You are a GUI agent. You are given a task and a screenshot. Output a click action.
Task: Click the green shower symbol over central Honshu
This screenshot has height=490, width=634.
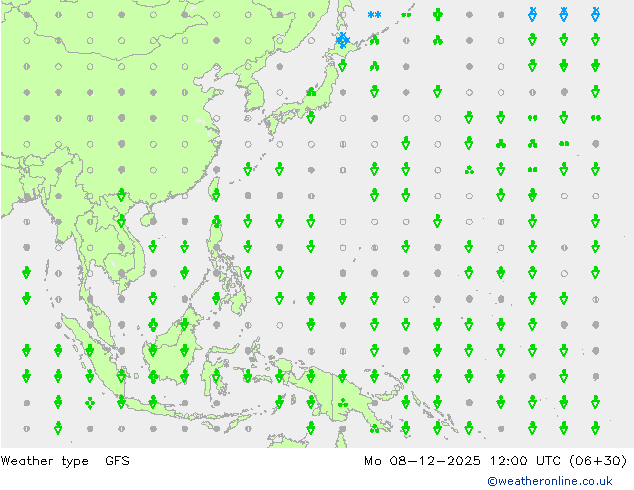point(311,92)
